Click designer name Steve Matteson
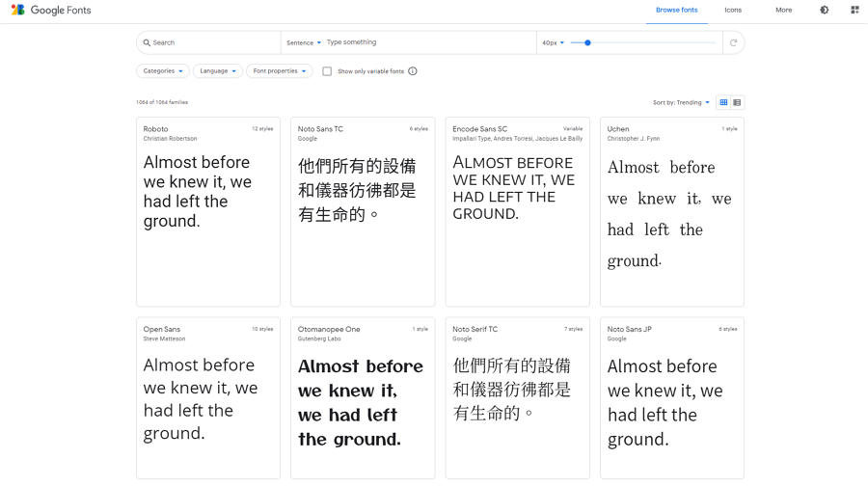This screenshot has height=486, width=868. (x=164, y=338)
